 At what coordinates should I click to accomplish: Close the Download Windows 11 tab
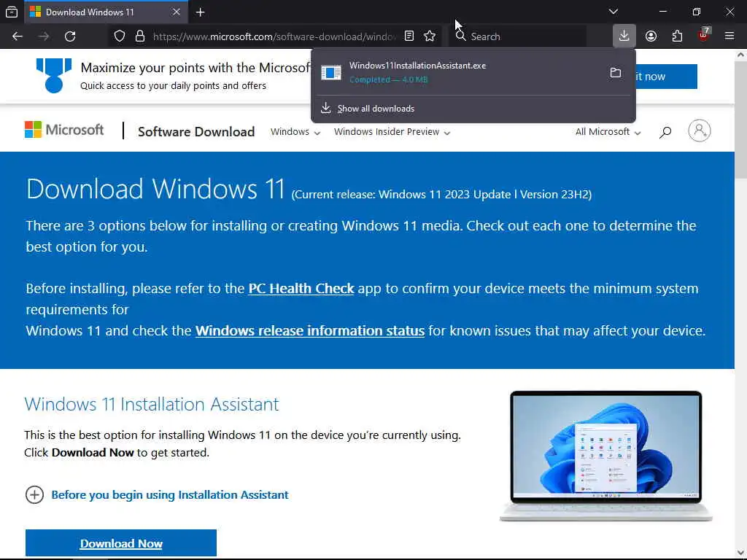coord(177,12)
